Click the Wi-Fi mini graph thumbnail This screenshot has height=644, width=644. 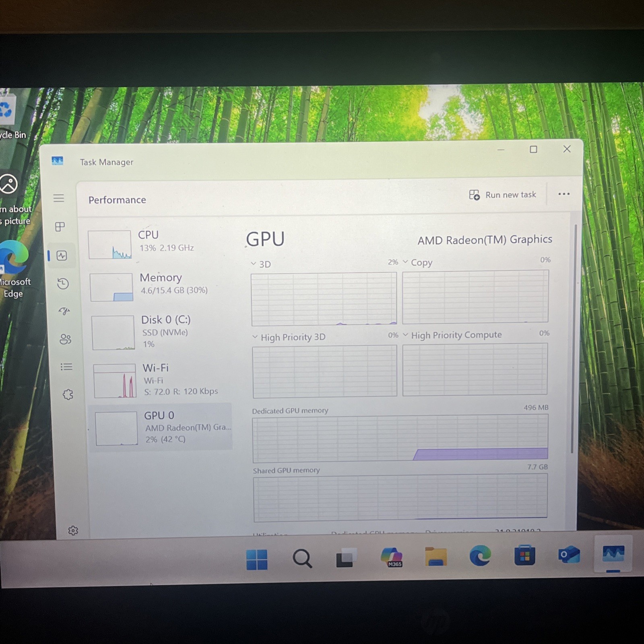pyautogui.click(x=115, y=381)
